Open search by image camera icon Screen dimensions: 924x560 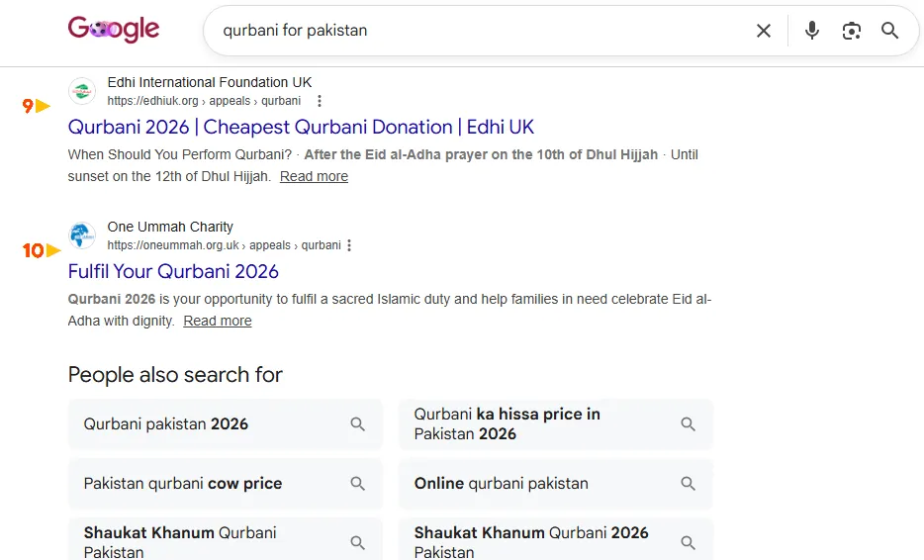[852, 31]
